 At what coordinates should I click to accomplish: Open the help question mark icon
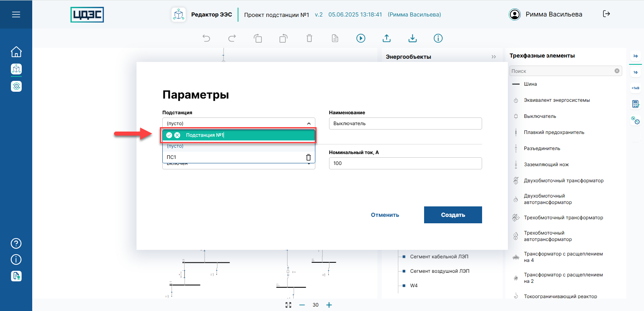[x=16, y=243]
